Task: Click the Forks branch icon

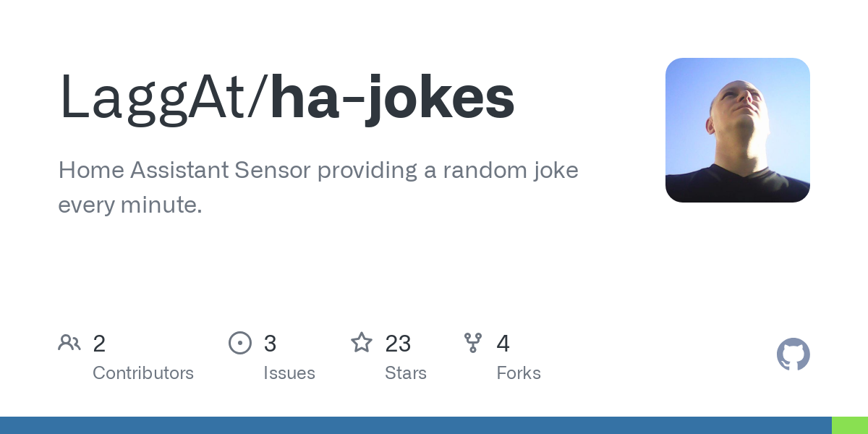Action: [473, 343]
